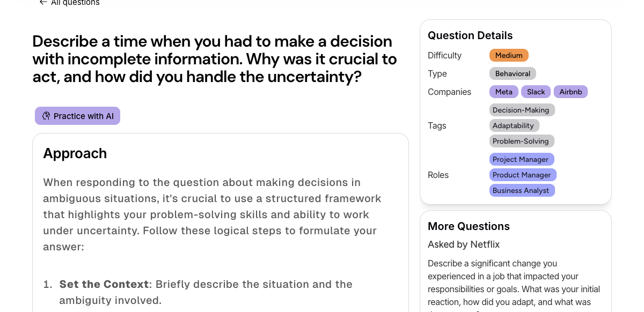Select the Problem-Solving tag

coord(522,141)
